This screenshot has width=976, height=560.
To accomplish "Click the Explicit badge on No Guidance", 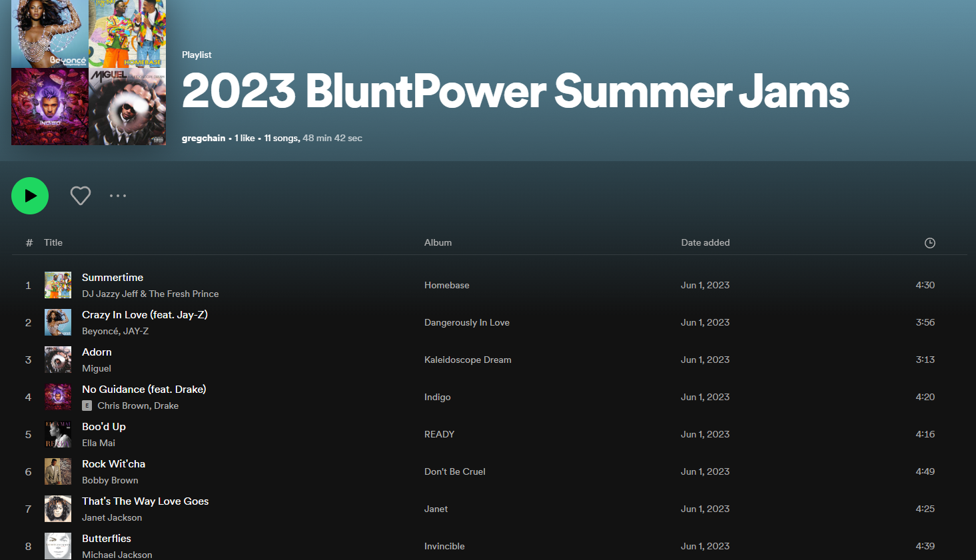I will click(x=87, y=406).
